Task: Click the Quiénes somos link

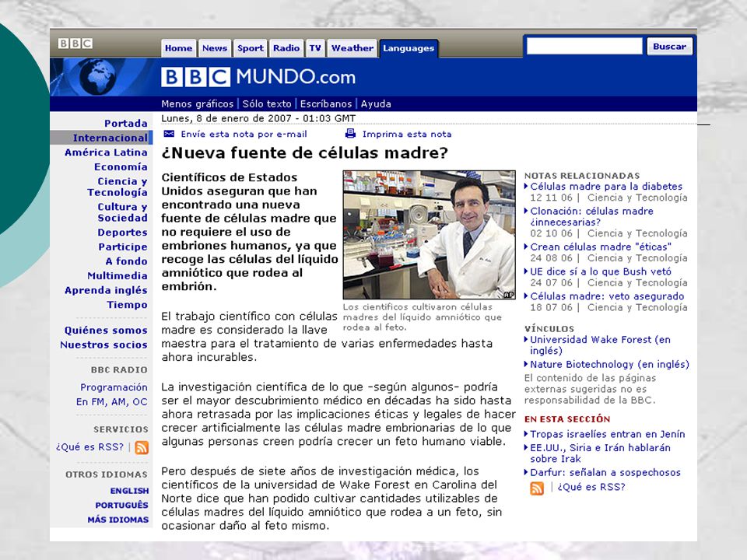Action: (106, 330)
